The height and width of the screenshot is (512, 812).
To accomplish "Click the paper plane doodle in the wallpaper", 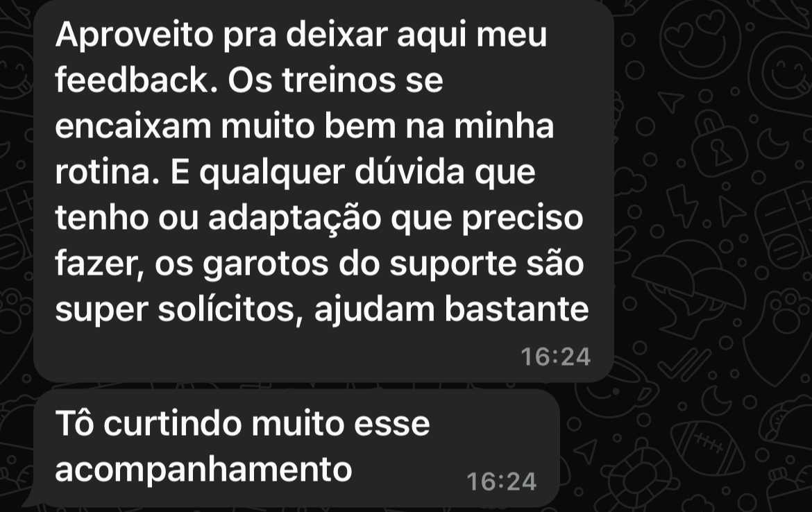I will pyautogui.click(x=671, y=101).
